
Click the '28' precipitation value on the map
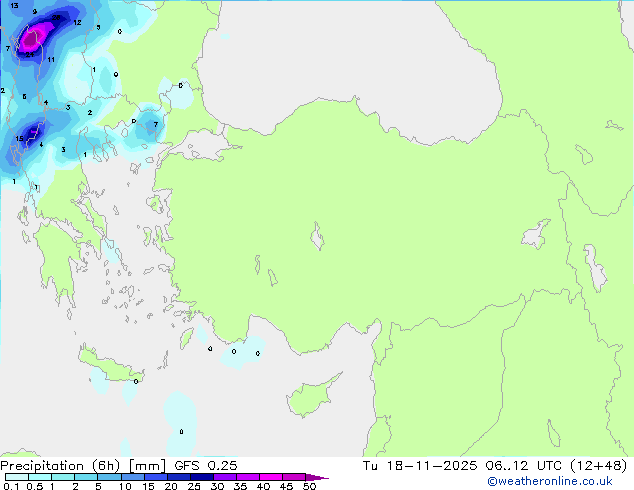56,17
